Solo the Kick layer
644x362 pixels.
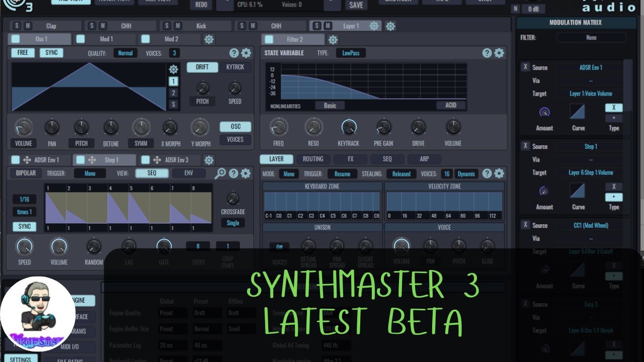[167, 26]
